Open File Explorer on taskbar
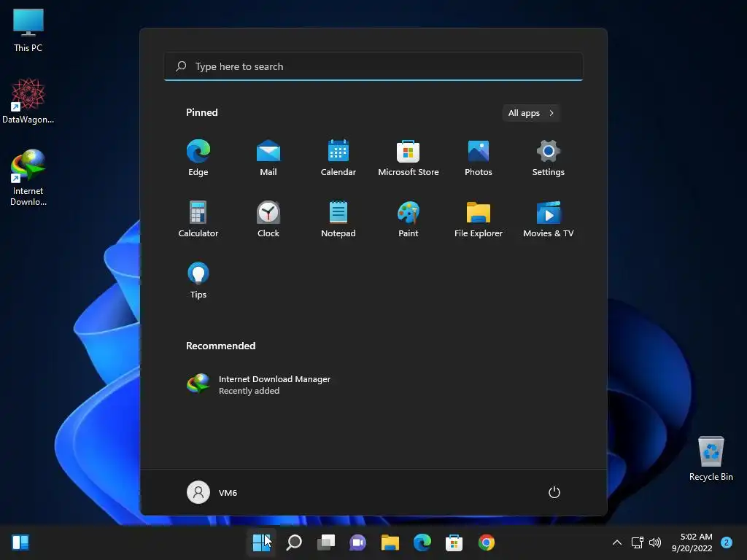 point(390,542)
